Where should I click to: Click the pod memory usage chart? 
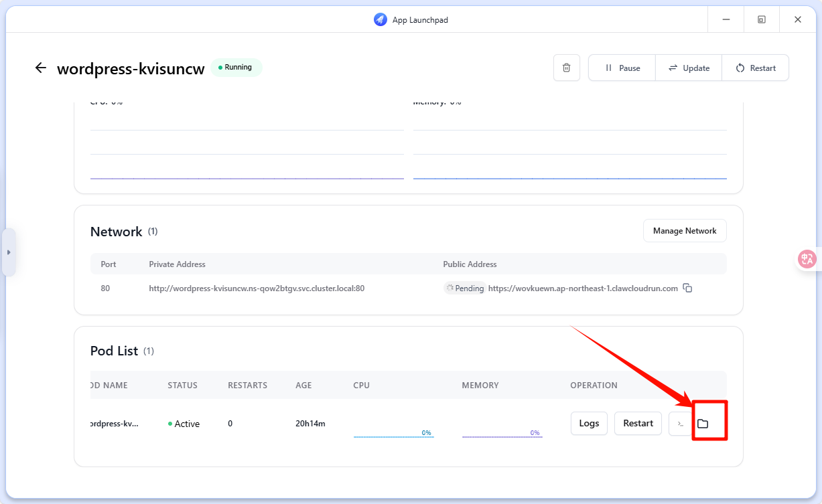[502, 432]
